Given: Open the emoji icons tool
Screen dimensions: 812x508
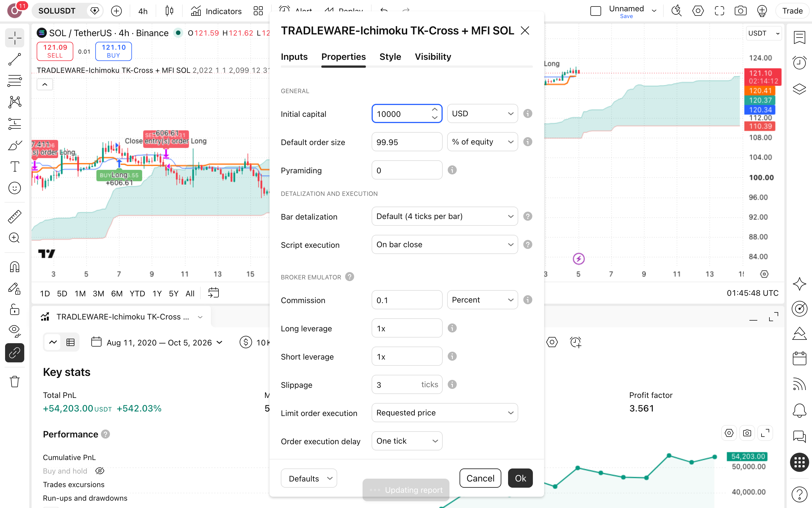Looking at the screenshot, I should 14,188.
